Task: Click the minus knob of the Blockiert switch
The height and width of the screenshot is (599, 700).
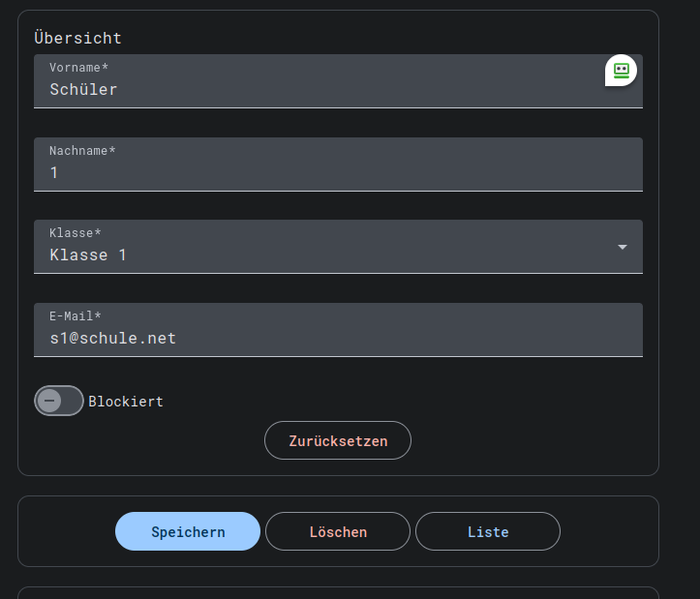Action: click(x=49, y=401)
